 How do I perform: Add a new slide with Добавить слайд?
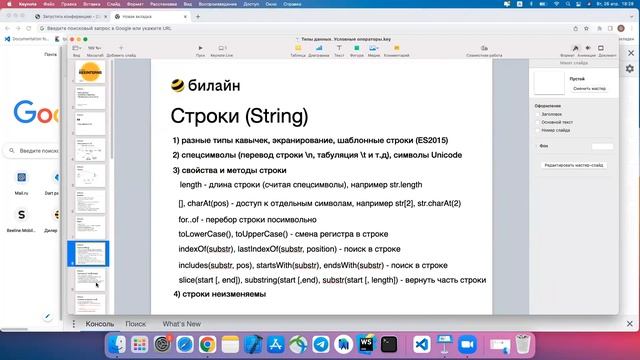pyautogui.click(x=121, y=48)
